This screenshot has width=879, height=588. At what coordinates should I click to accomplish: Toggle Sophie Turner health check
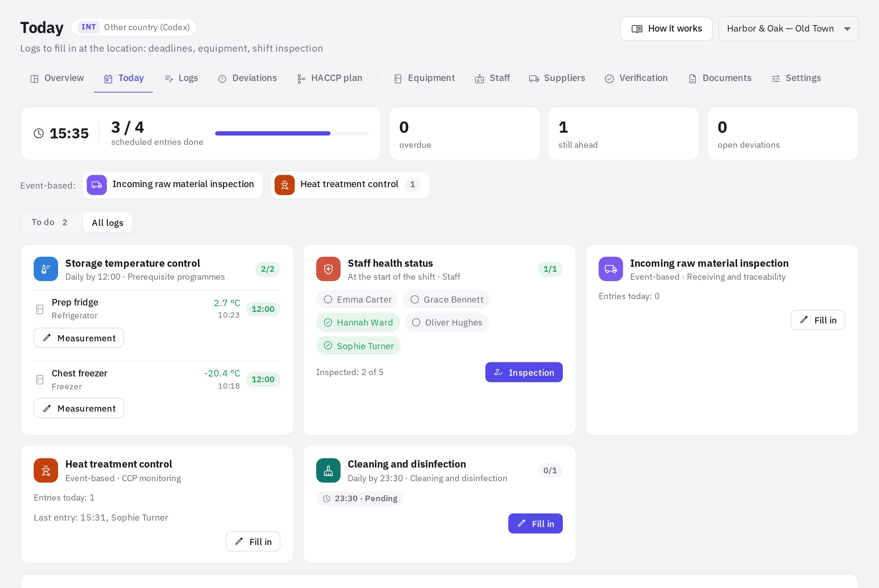click(x=358, y=346)
